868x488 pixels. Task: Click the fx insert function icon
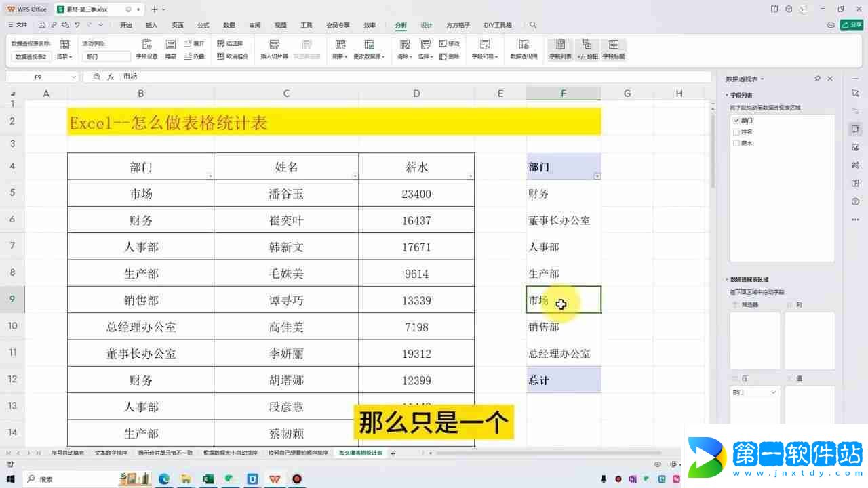click(x=111, y=77)
